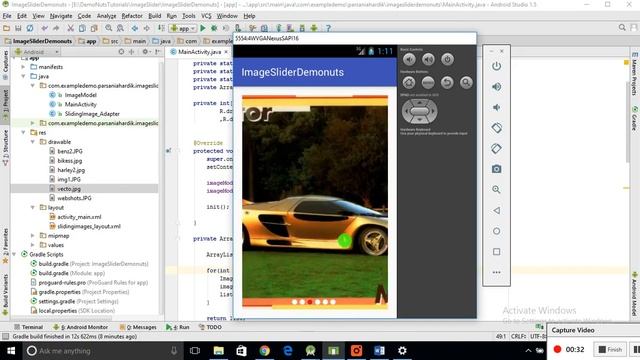The height and width of the screenshot is (360, 640).
Task: Select ImageModel class in project tree
Action: tap(80, 95)
